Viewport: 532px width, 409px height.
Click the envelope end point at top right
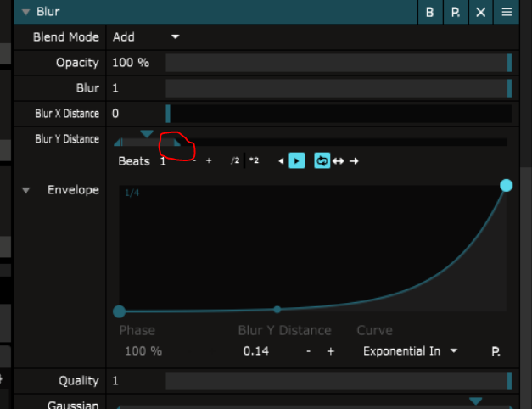507,185
